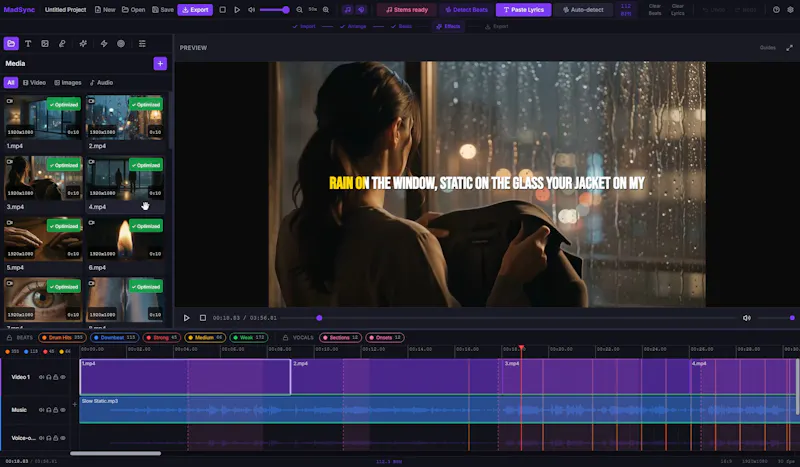Click the Open project button

pos(134,10)
